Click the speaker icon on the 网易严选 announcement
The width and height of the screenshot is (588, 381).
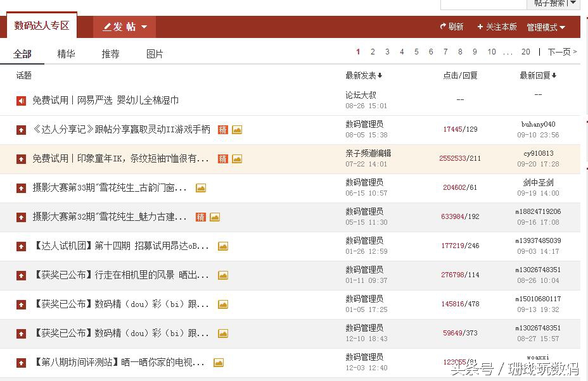click(20, 99)
